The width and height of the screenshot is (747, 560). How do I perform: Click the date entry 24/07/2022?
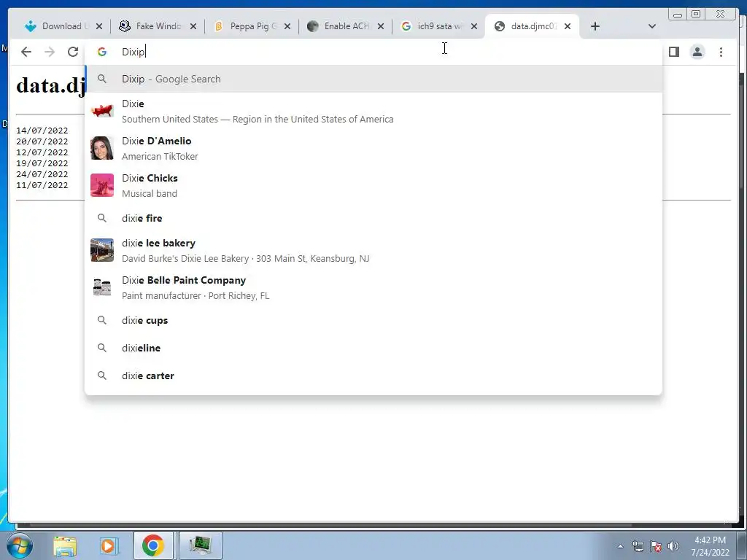[x=42, y=174]
